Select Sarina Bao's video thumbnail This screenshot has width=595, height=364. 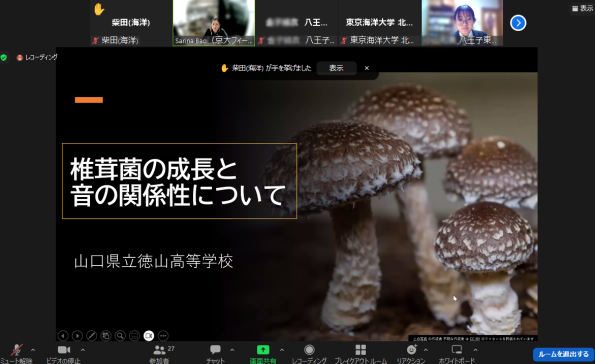(x=214, y=23)
